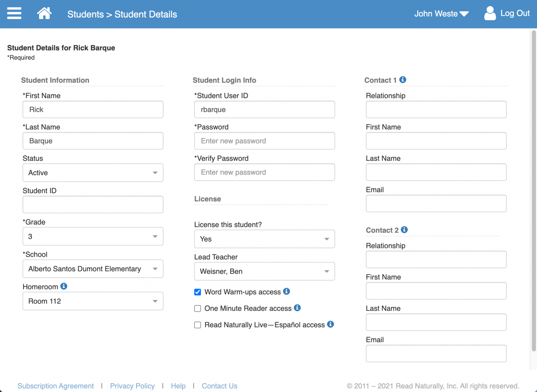
Task: Check Read Naturally Live—Español access box
Action: pyautogui.click(x=198, y=325)
